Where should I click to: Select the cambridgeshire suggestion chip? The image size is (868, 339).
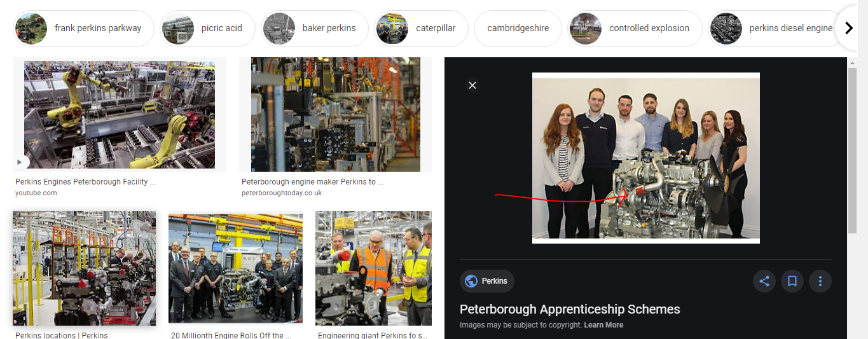coord(518,29)
